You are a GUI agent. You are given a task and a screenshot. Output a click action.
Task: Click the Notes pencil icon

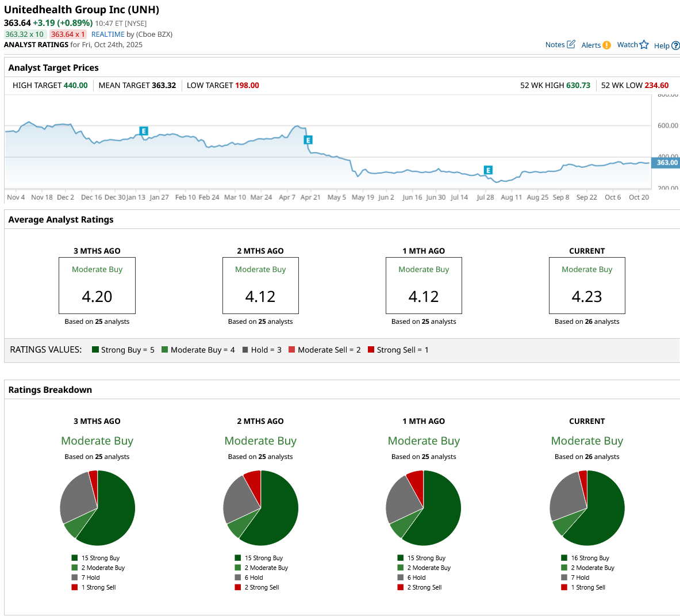pos(571,44)
